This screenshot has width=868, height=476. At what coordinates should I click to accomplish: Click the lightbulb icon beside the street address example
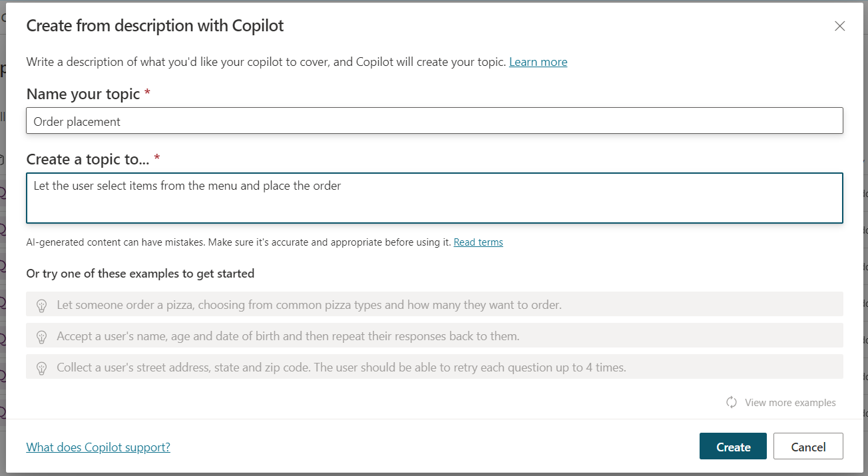click(41, 367)
